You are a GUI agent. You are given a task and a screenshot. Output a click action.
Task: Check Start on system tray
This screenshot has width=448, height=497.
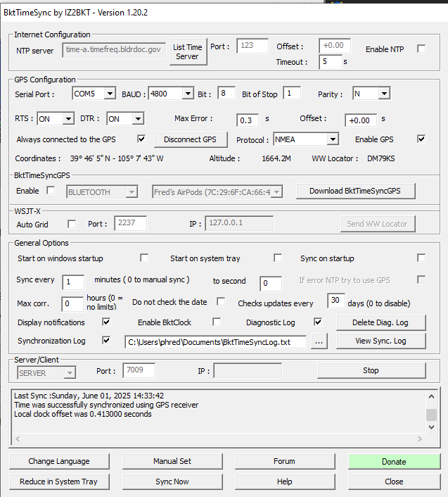[278, 258]
